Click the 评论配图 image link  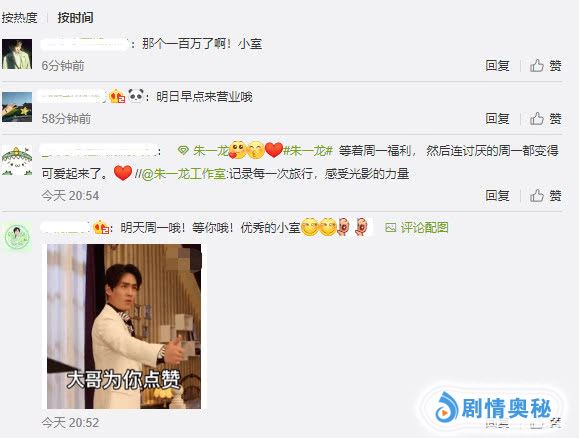[x=425, y=227]
